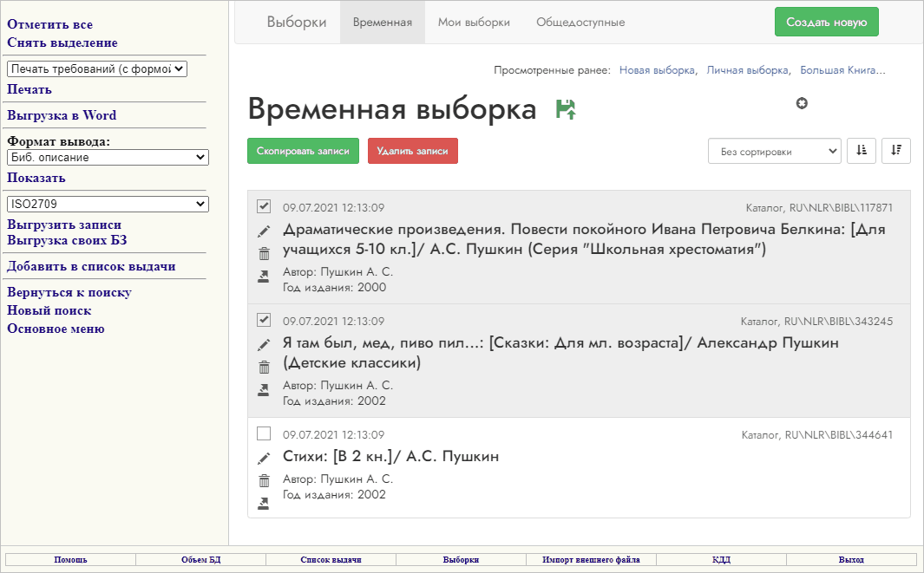The image size is (924, 573).
Task: Click the export icon for Драматические произведения record
Action: (x=264, y=277)
